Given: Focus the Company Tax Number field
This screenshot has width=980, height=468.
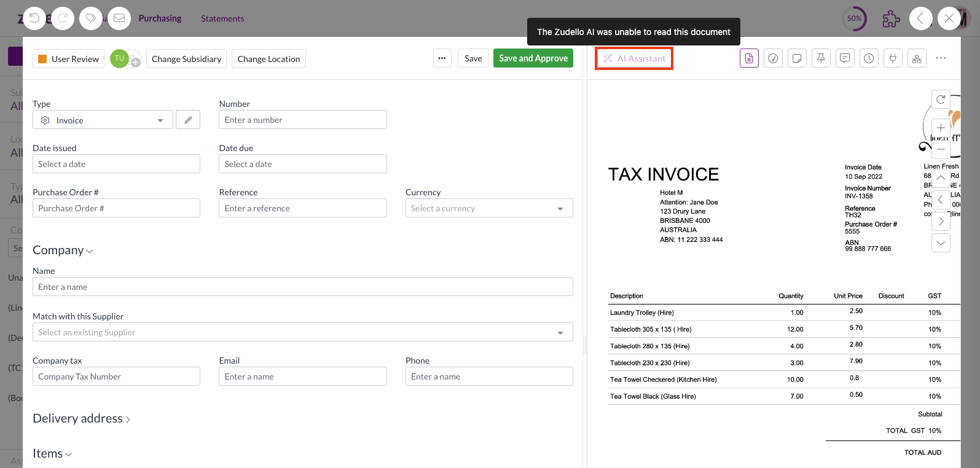Looking at the screenshot, I should click(x=116, y=376).
